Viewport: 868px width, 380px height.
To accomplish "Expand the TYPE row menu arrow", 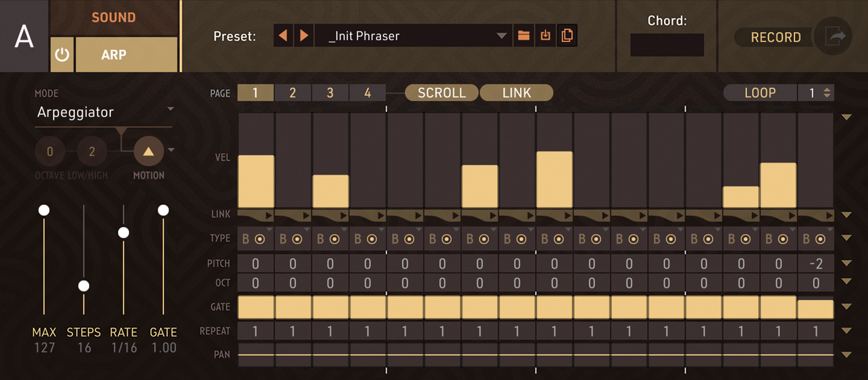I will (847, 238).
